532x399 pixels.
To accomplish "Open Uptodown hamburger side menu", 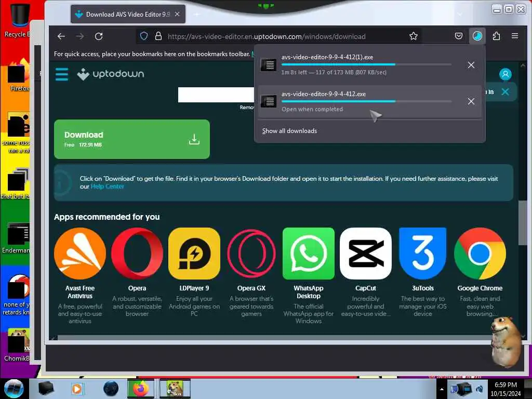I will click(x=62, y=74).
